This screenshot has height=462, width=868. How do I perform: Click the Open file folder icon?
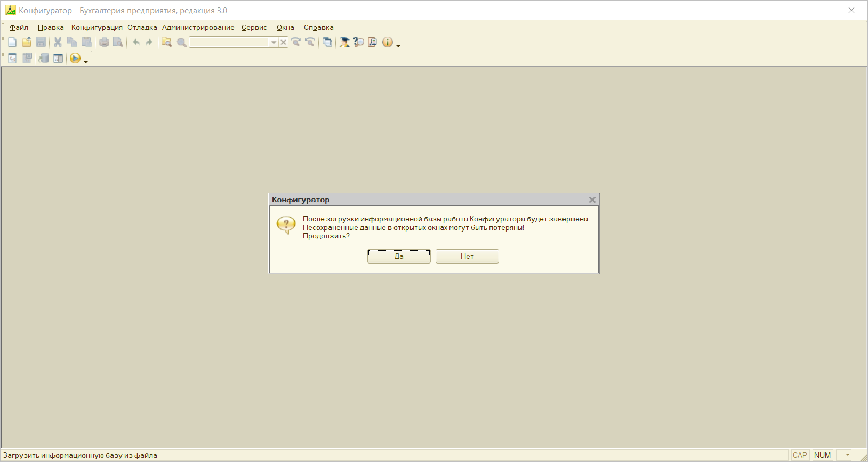(x=27, y=43)
